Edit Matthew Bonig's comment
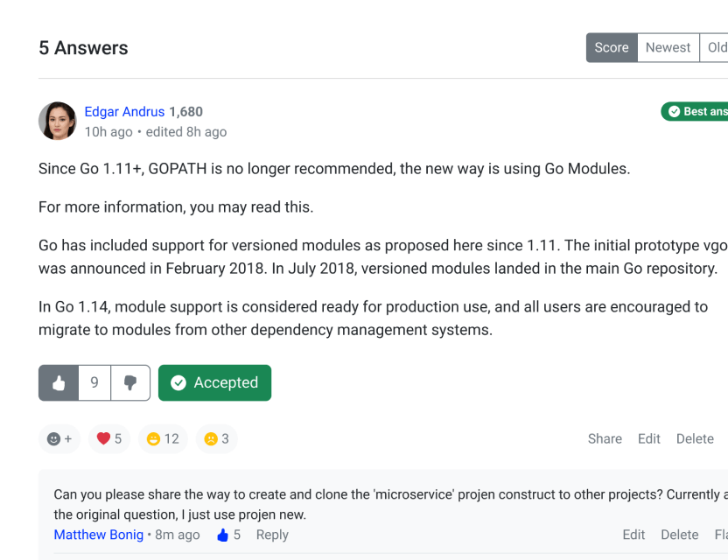This screenshot has width=728, height=560. click(633, 535)
